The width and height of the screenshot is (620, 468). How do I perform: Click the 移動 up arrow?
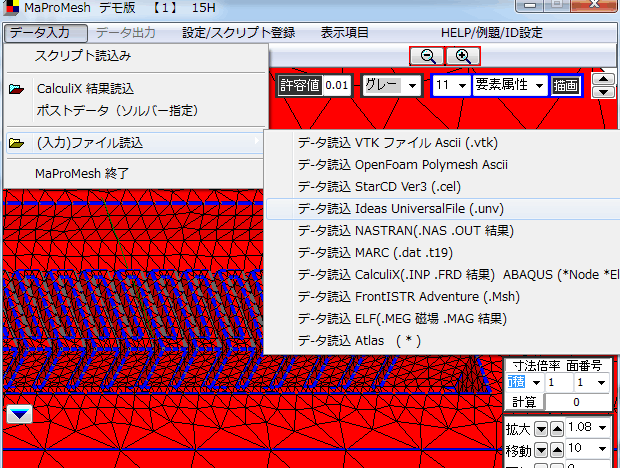point(557,449)
